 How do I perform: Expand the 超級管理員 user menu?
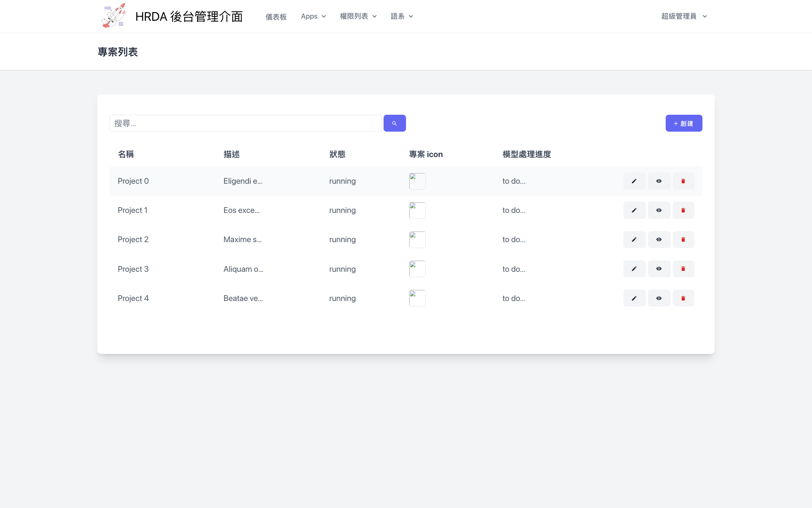point(683,16)
